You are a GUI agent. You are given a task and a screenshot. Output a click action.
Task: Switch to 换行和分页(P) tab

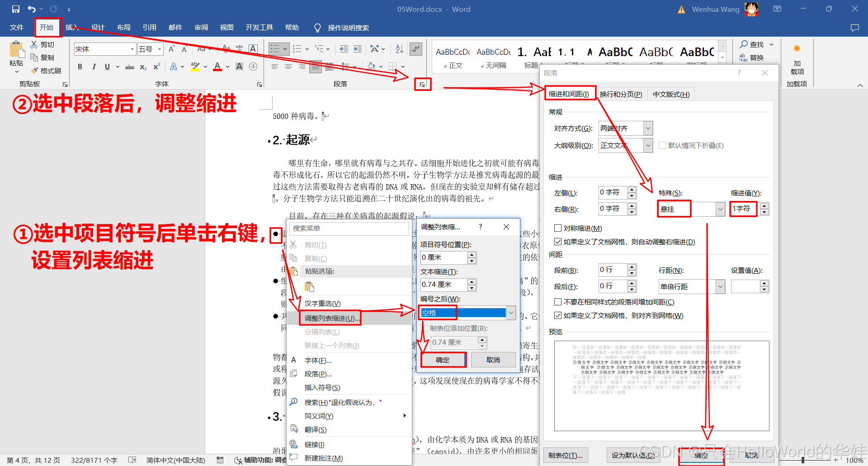tap(621, 94)
